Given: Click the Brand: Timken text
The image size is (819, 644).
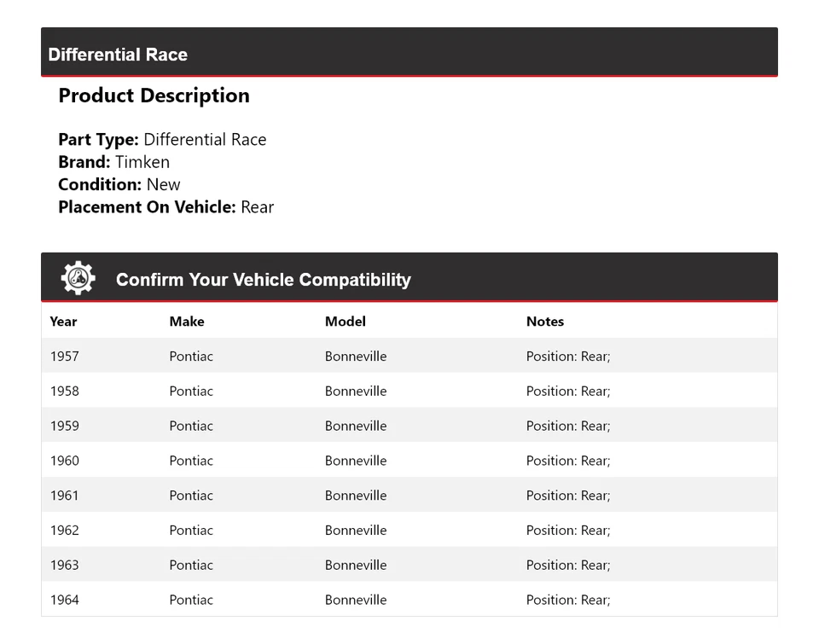Looking at the screenshot, I should click(x=113, y=162).
